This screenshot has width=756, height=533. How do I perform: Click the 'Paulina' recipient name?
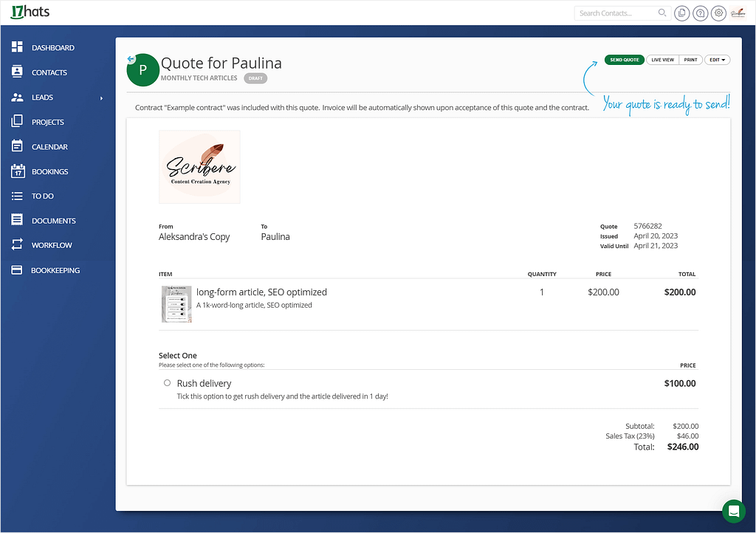pos(275,237)
